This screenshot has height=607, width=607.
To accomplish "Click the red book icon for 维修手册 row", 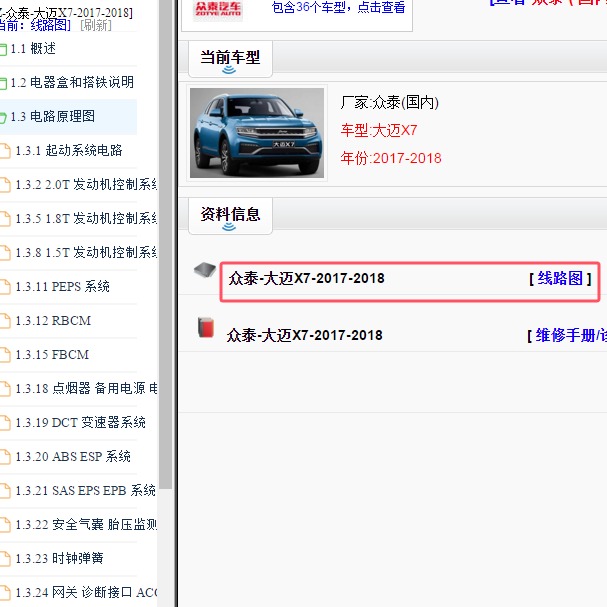I will tap(206, 328).
